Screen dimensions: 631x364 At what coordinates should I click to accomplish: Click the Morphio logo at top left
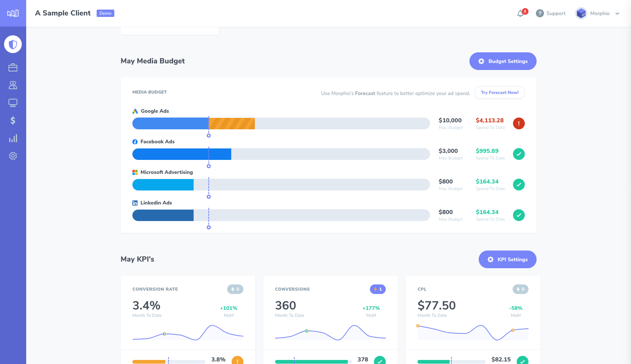(x=13, y=13)
